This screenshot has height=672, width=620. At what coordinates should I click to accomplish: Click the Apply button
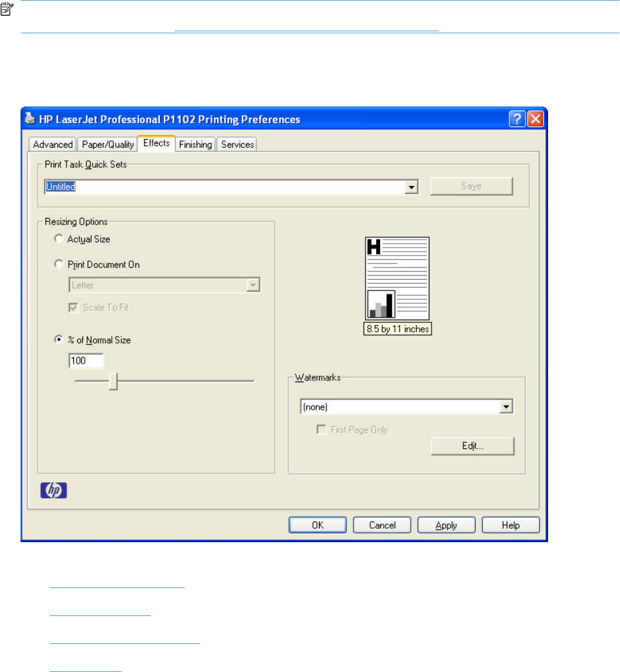(x=446, y=525)
